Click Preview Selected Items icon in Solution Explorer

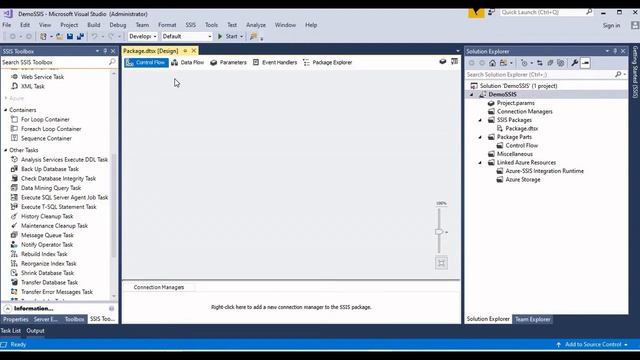click(x=585, y=63)
